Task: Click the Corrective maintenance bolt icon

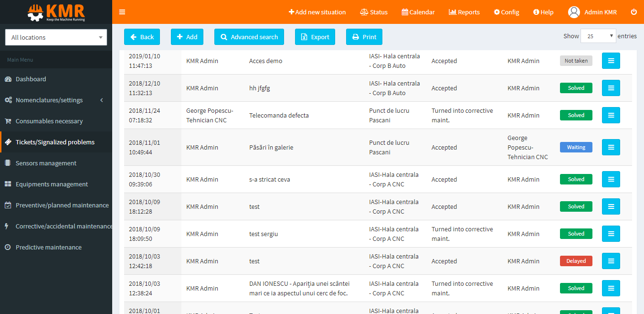Action: [x=7, y=226]
